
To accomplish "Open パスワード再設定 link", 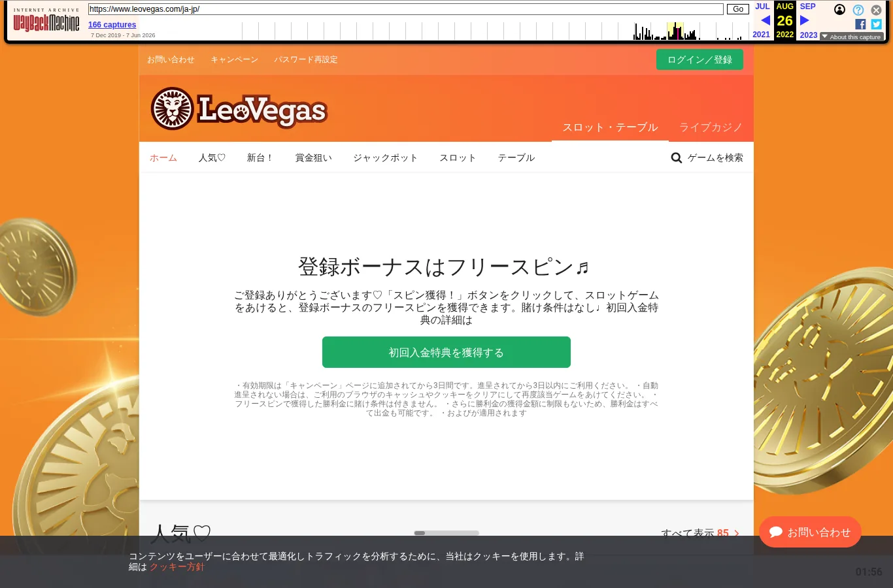I will click(x=306, y=59).
